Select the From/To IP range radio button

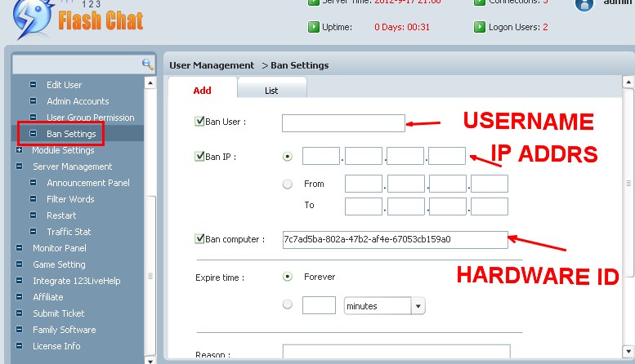click(x=288, y=184)
